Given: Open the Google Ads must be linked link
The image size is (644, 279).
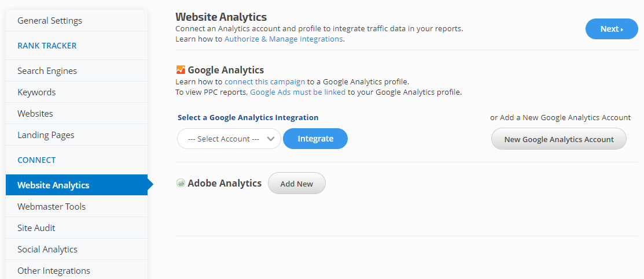Looking at the screenshot, I should [x=297, y=92].
